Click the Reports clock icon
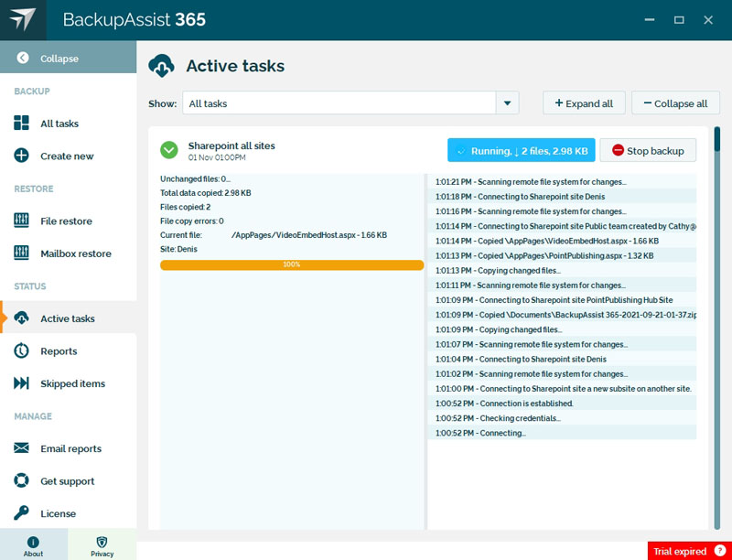Screen dimensions: 732x560 (x=21, y=350)
